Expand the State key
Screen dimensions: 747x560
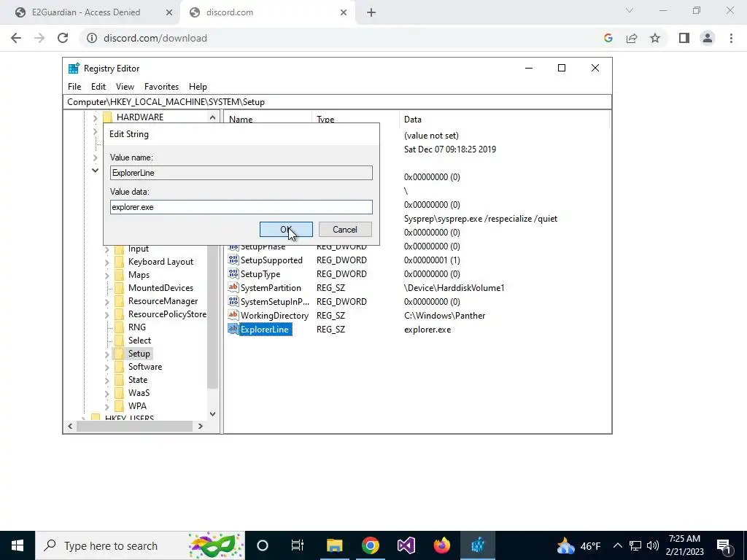tap(107, 380)
